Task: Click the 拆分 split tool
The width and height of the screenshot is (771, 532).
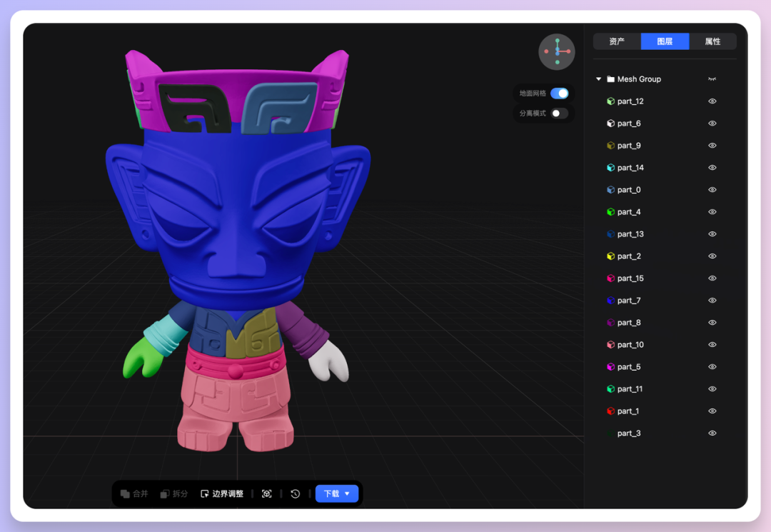Action: pos(174,493)
